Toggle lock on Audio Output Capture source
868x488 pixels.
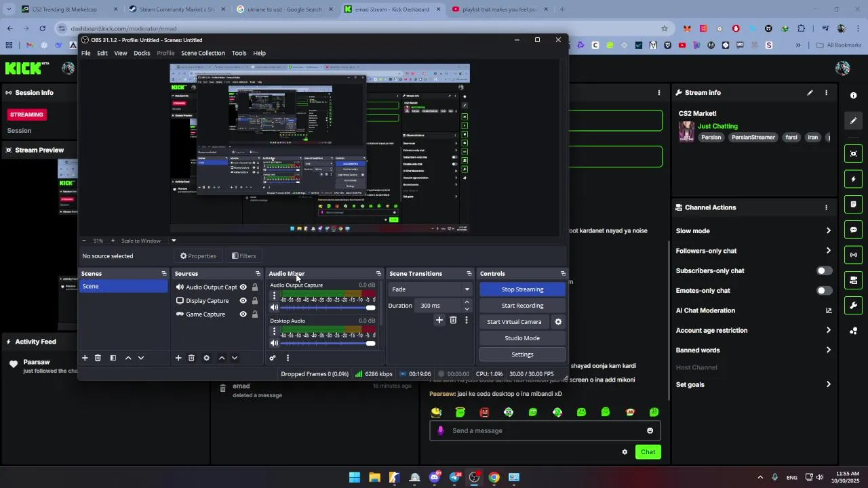pyautogui.click(x=255, y=287)
